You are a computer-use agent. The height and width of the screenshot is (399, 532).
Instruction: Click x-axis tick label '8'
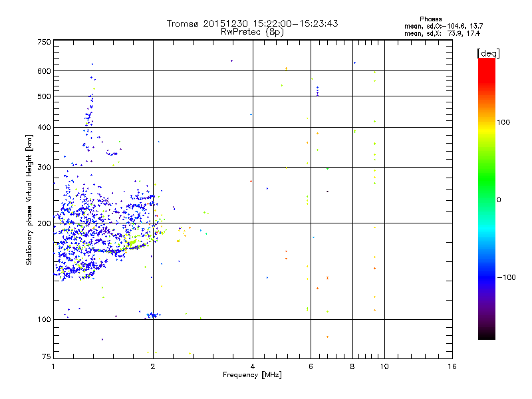(x=352, y=366)
